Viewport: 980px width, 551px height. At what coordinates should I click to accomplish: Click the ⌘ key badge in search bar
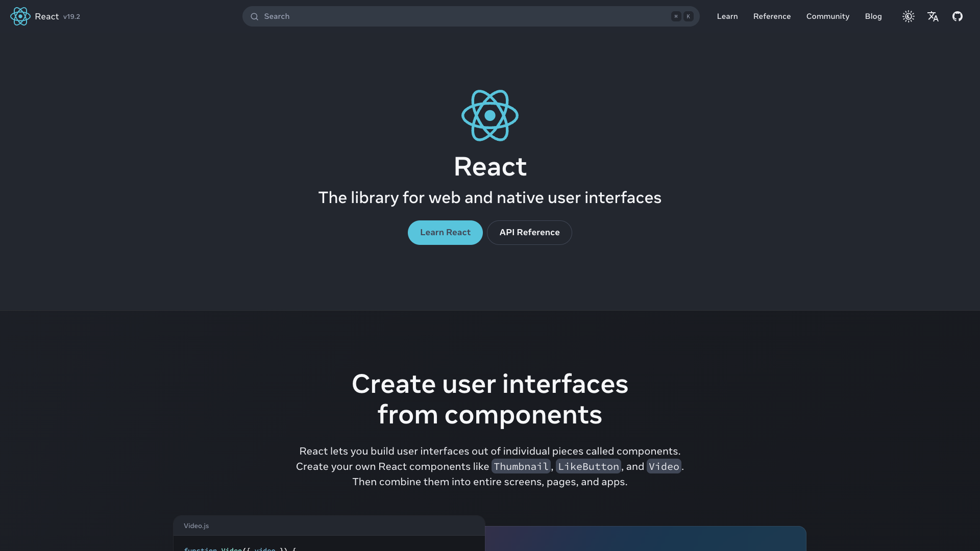(x=675, y=16)
